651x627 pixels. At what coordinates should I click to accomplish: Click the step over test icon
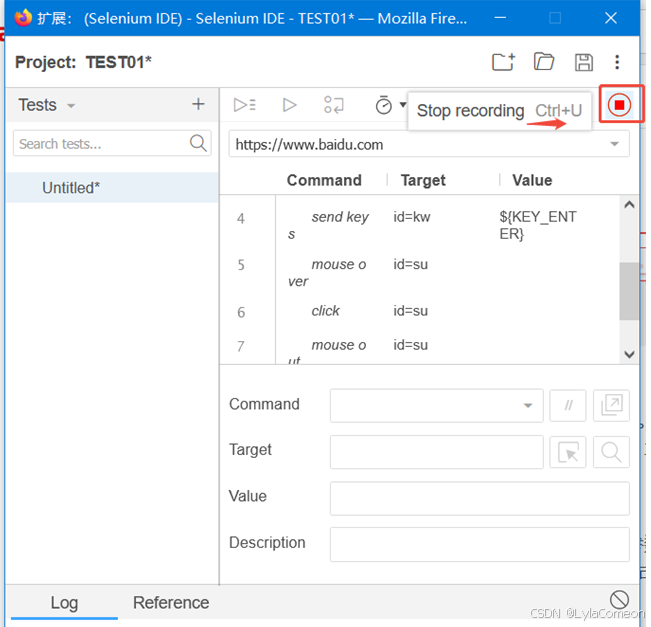(x=334, y=105)
